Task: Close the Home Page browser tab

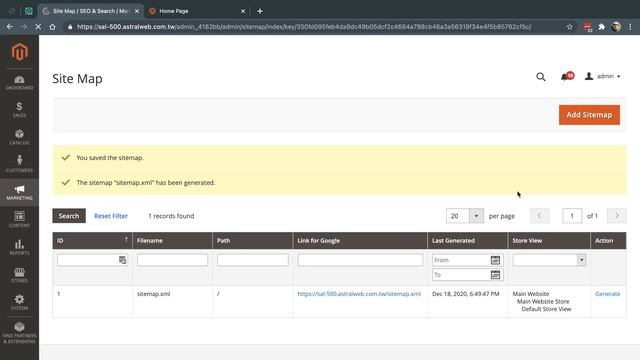Action: point(243,11)
